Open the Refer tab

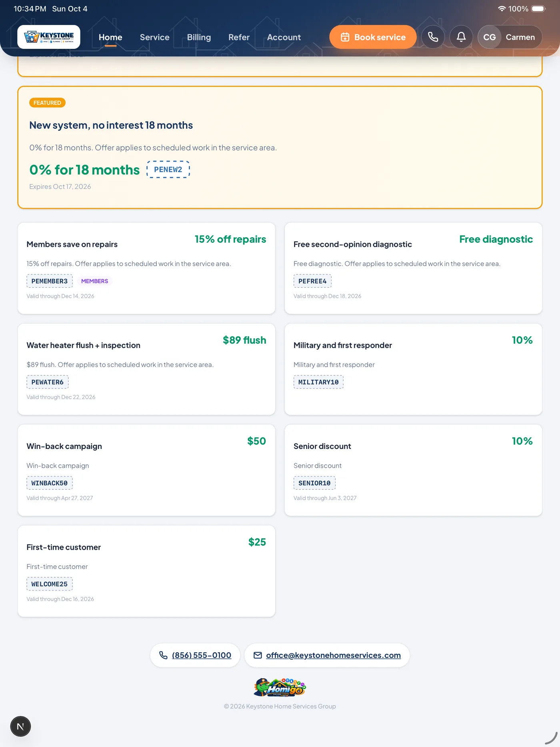coord(239,37)
